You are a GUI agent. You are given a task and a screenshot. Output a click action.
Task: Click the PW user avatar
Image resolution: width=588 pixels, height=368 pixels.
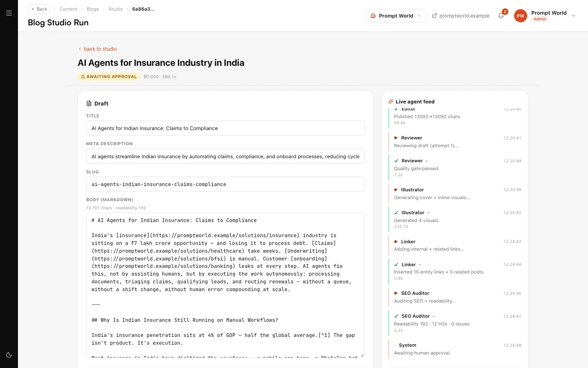[x=520, y=16]
